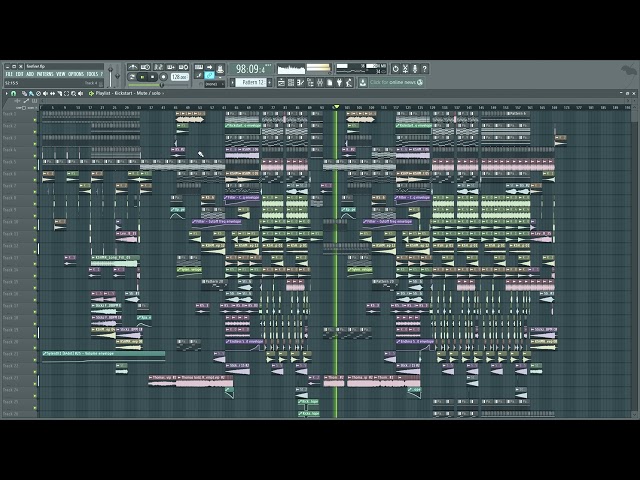Click the song position slider under transport

pos(158,85)
